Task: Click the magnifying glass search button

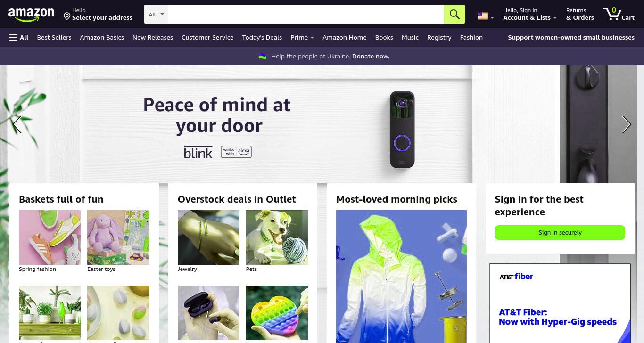Action: tap(454, 14)
